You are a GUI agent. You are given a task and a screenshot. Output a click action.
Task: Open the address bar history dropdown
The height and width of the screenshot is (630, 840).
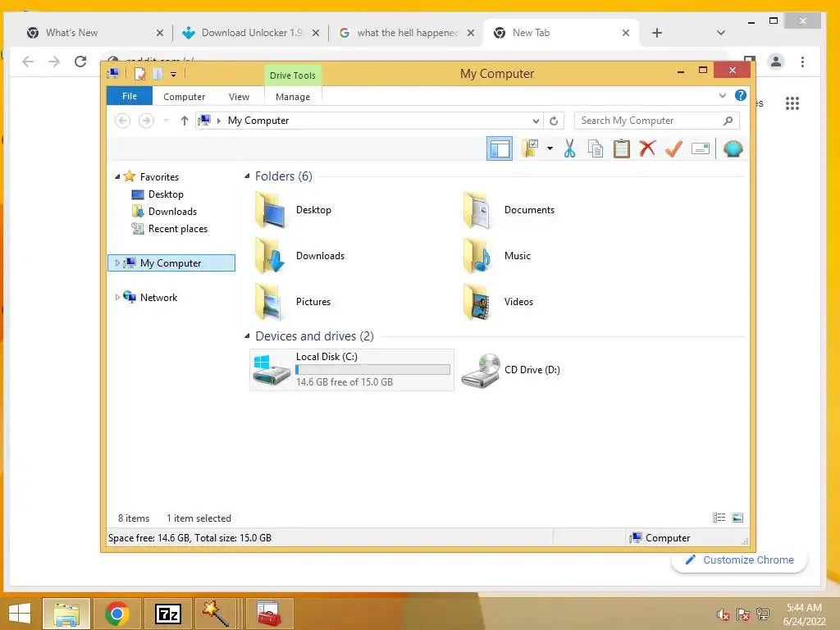pyautogui.click(x=536, y=121)
